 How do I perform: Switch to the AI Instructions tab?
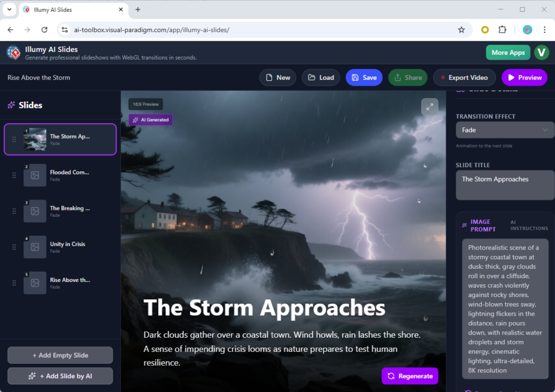pos(528,225)
